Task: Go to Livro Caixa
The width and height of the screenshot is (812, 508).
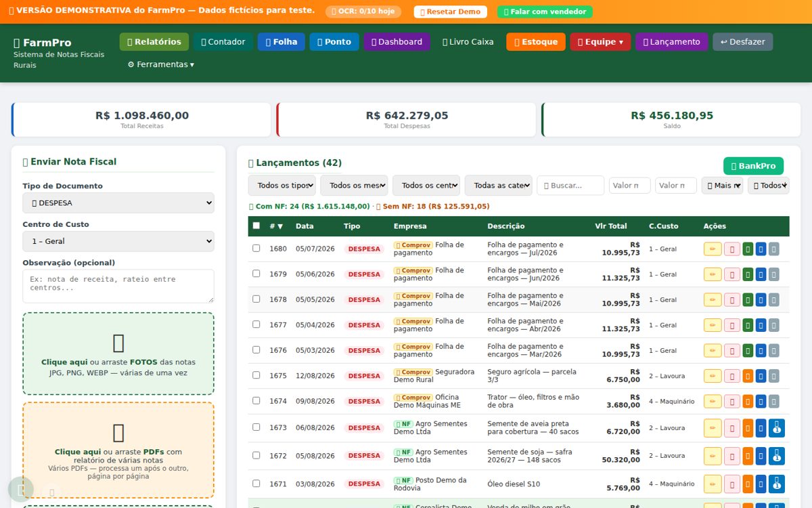Action: 468,42
